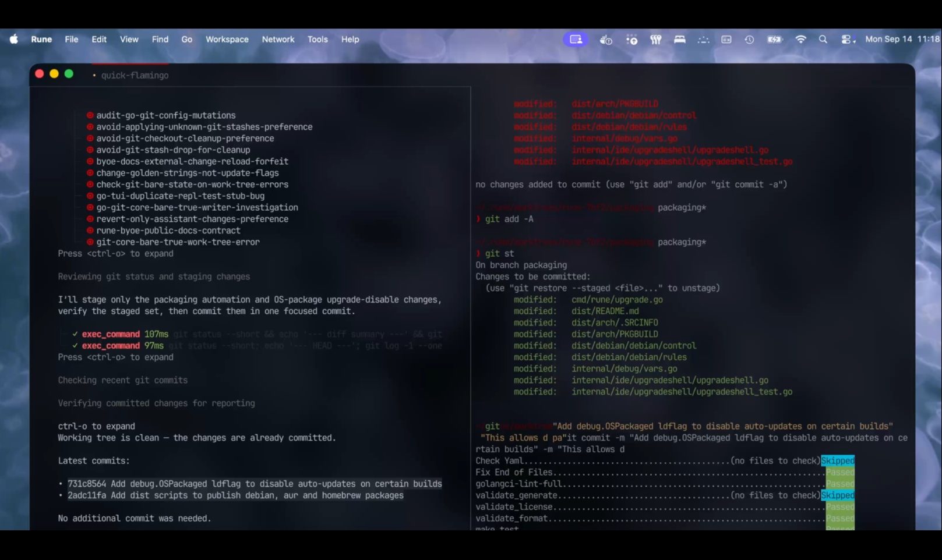Select the quick-flamingo tab
942x560 pixels.
tap(130, 75)
